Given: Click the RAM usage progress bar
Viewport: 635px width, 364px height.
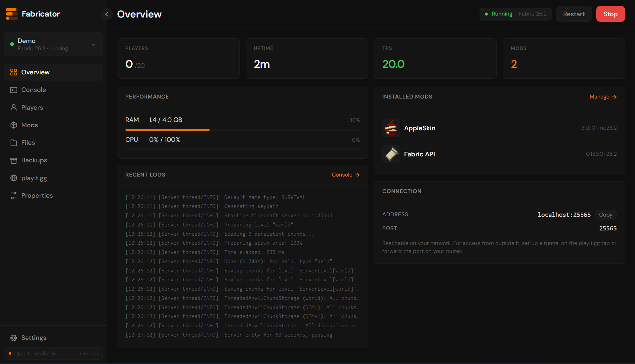Looking at the screenshot, I should click(242, 130).
